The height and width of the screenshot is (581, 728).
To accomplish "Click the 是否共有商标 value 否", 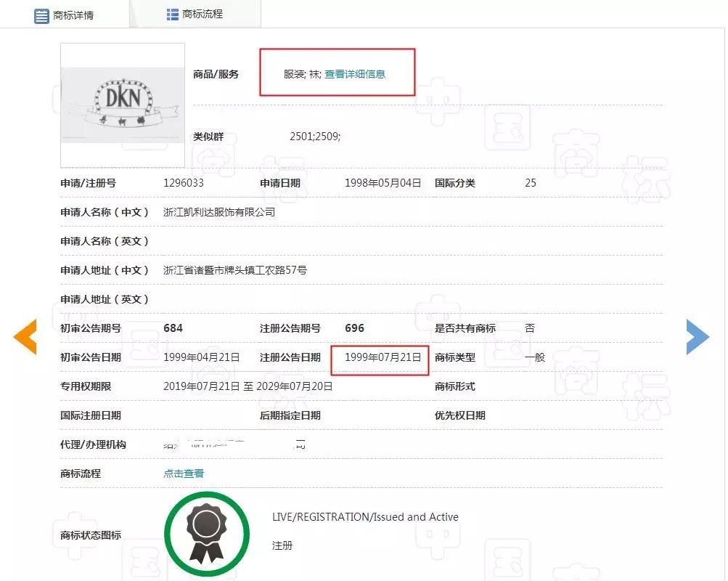I will 530,328.
